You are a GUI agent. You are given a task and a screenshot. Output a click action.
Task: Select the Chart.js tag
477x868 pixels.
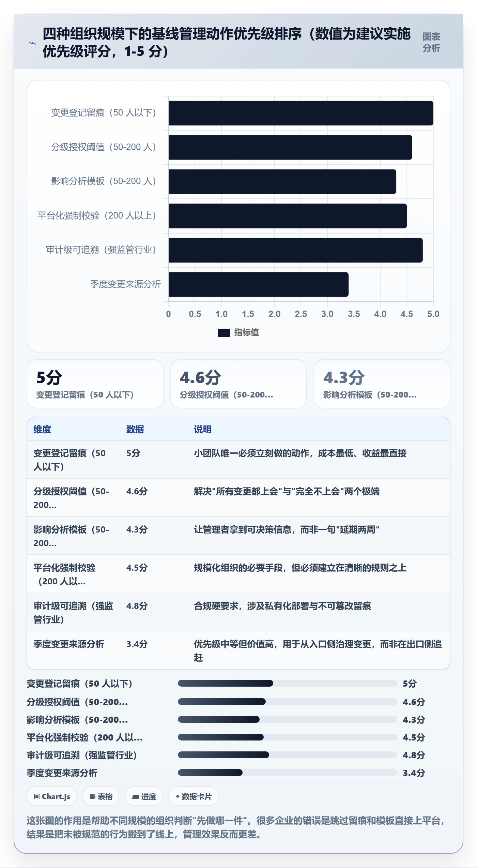(x=52, y=796)
